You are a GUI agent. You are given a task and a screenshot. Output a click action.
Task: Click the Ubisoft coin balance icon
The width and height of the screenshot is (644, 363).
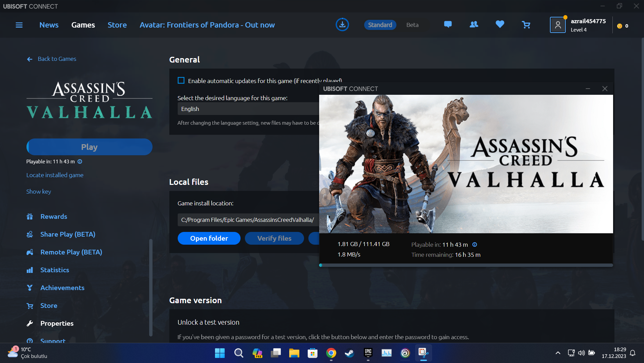pos(620,26)
